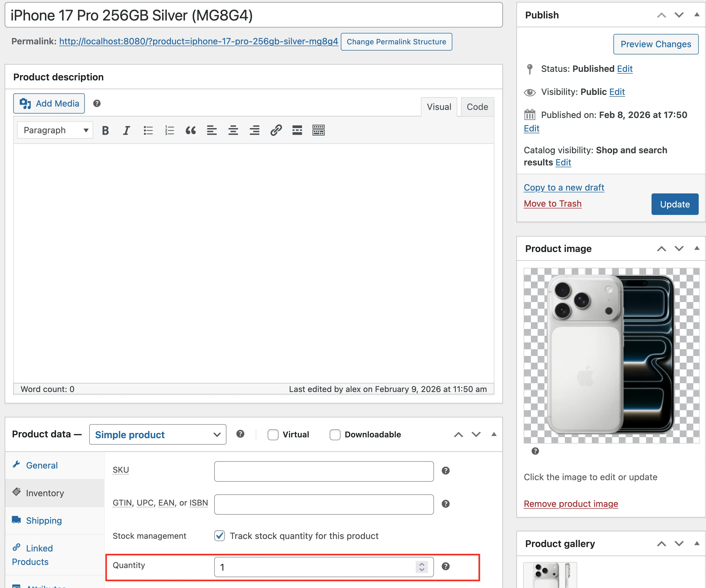The width and height of the screenshot is (706, 588).
Task: Apply blockquote formatting
Action: click(191, 130)
